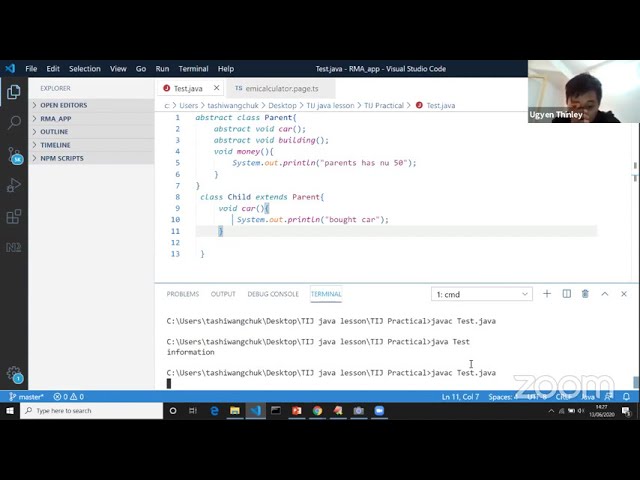Open the N2 extension icon in activity bar
Screen dimensions: 640x480
click(x=13, y=247)
